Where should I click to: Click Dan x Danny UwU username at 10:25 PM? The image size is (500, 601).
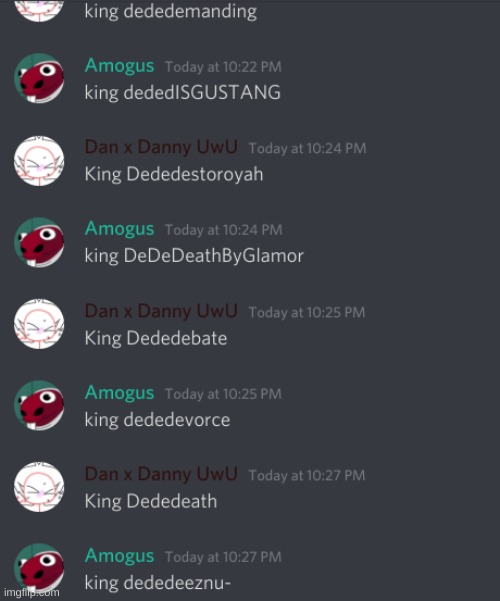[161, 311]
